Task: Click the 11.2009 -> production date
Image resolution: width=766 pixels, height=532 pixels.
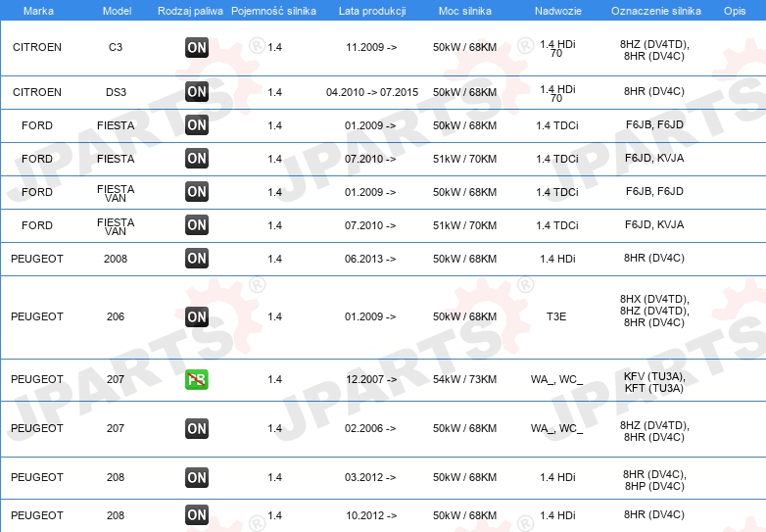Action: tap(371, 47)
